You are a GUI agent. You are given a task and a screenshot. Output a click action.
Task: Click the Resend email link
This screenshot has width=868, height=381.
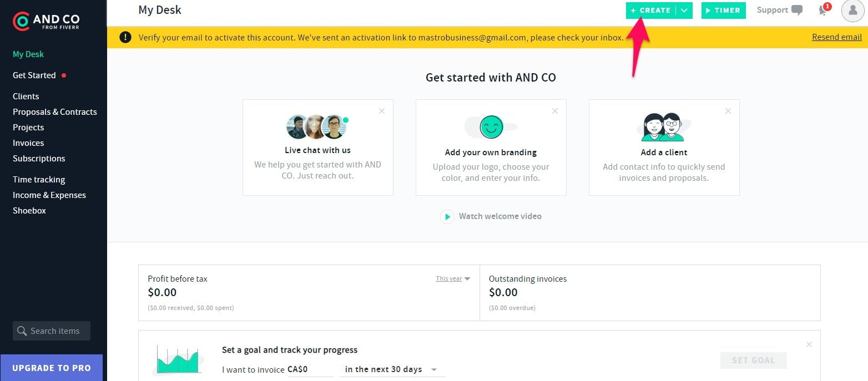[x=837, y=37]
